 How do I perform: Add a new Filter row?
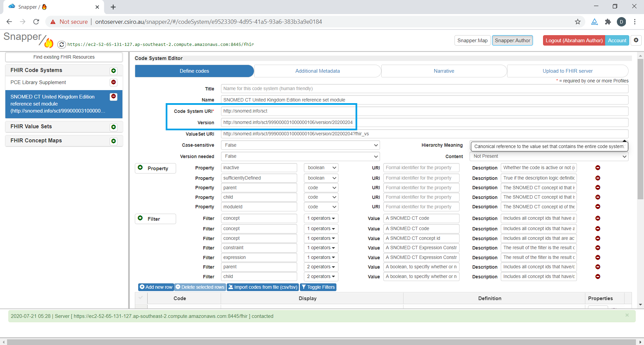coord(155,219)
